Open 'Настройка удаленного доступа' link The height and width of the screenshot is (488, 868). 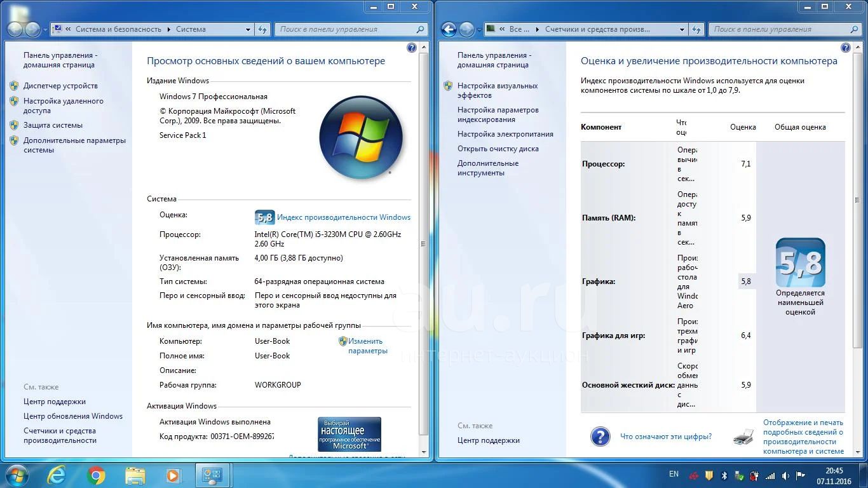point(64,105)
